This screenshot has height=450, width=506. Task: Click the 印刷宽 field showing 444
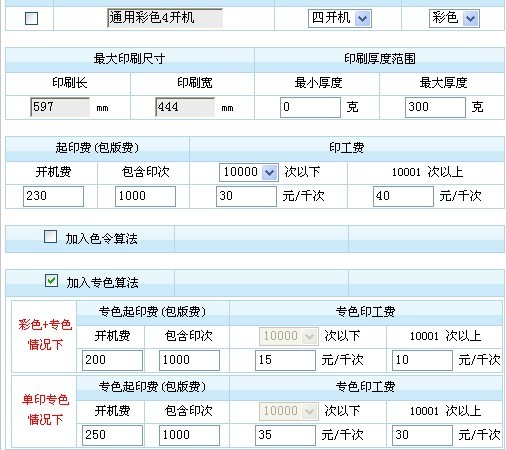(185, 107)
